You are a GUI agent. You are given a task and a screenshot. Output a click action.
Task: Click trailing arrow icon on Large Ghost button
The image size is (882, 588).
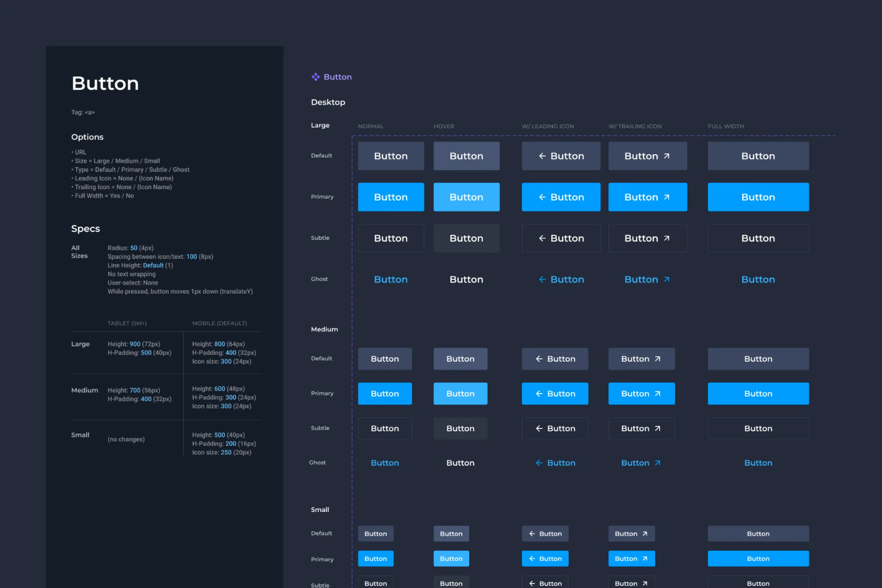point(667,279)
